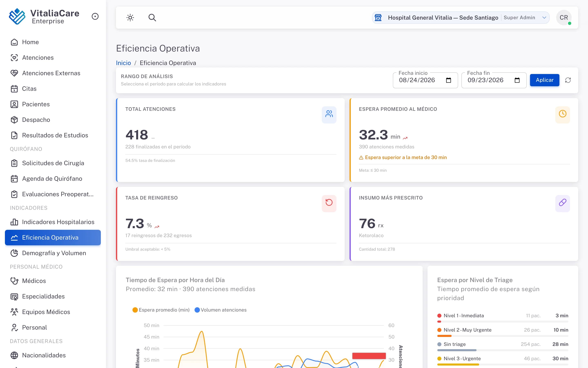Toggle the Volumen atenciones legend series
The image size is (588, 368).
[221, 310]
